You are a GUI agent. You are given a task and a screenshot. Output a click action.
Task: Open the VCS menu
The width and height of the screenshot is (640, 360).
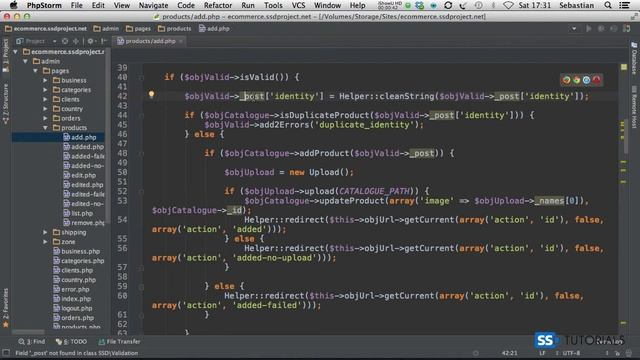pos(298,5)
